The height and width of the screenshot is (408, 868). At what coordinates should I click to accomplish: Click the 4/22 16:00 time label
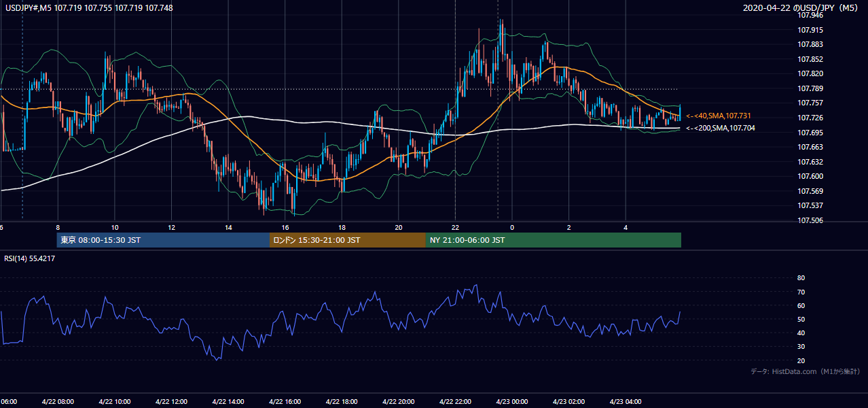coord(285,402)
